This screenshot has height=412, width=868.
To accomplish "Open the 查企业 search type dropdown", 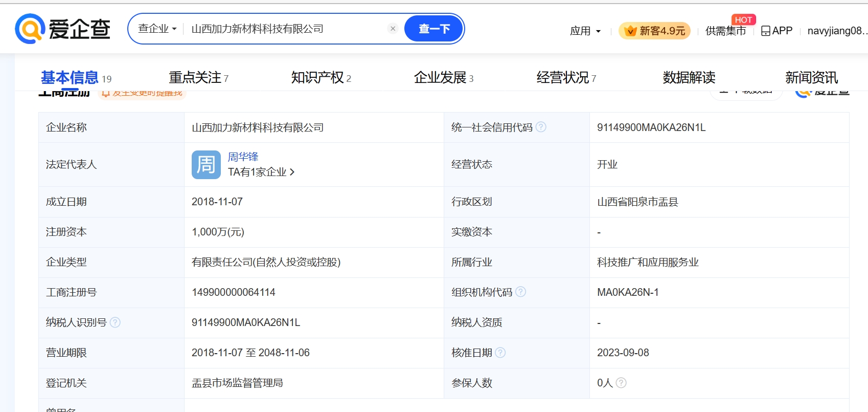I will [x=157, y=29].
